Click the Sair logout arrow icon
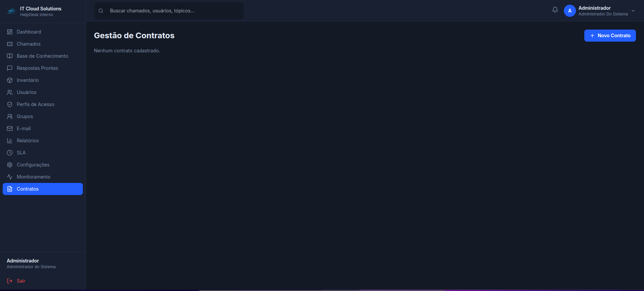This screenshot has width=644, height=291. 10,281
